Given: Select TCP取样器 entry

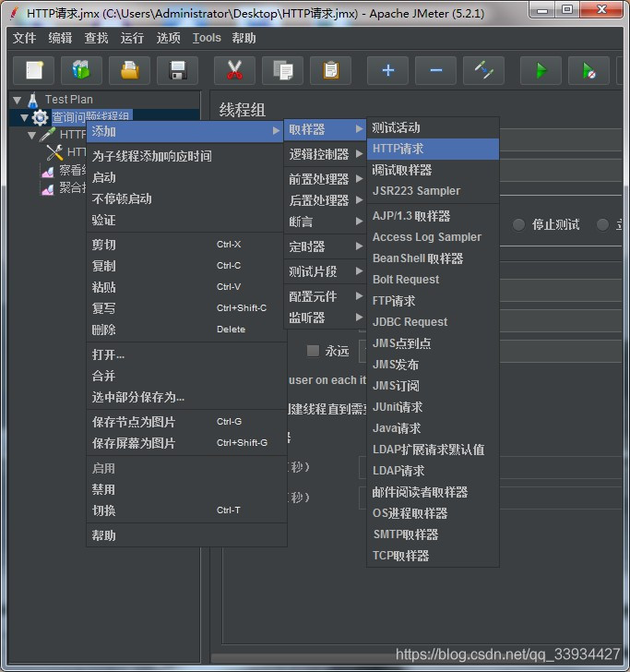Looking at the screenshot, I should point(433,556).
